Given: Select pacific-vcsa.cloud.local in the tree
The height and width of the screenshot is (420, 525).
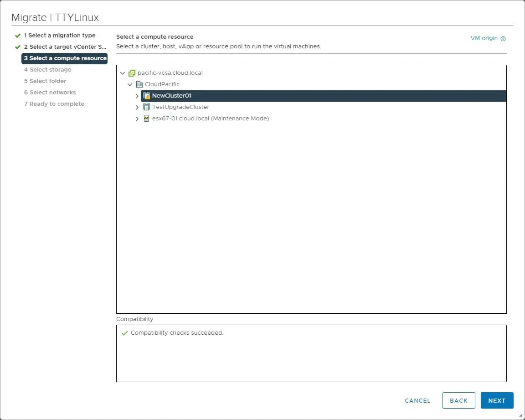Looking at the screenshot, I should 170,73.
